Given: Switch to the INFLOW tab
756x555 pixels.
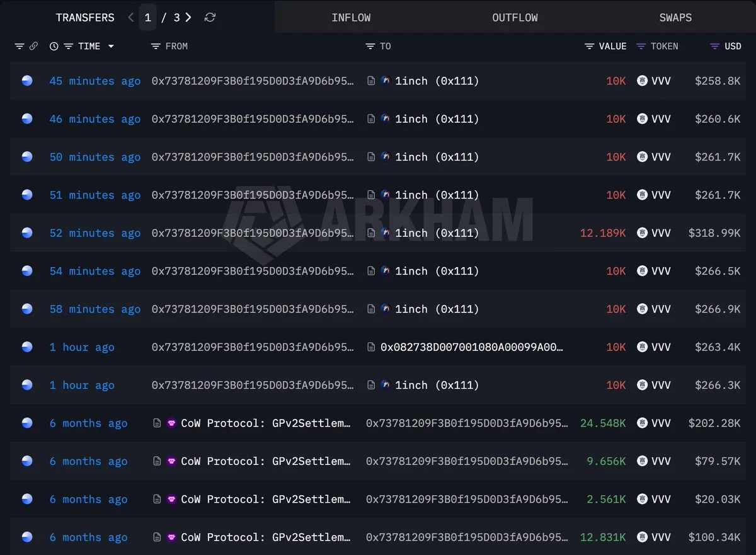Looking at the screenshot, I should click(x=351, y=18).
